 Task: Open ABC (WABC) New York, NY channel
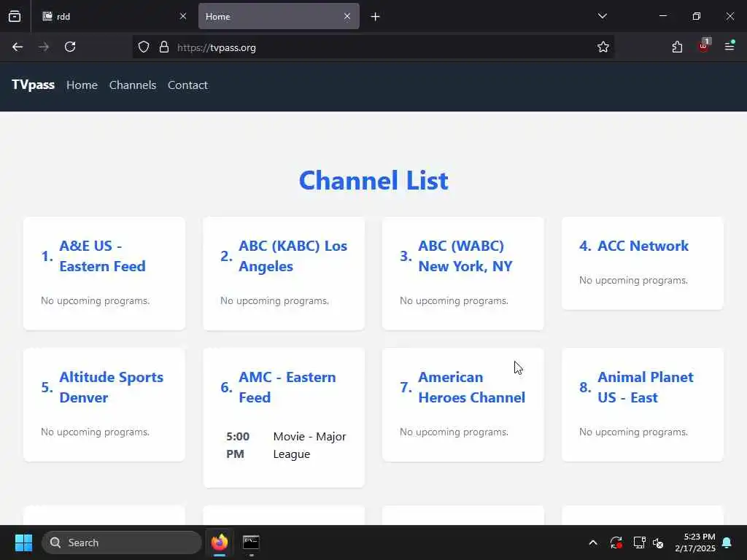465,256
